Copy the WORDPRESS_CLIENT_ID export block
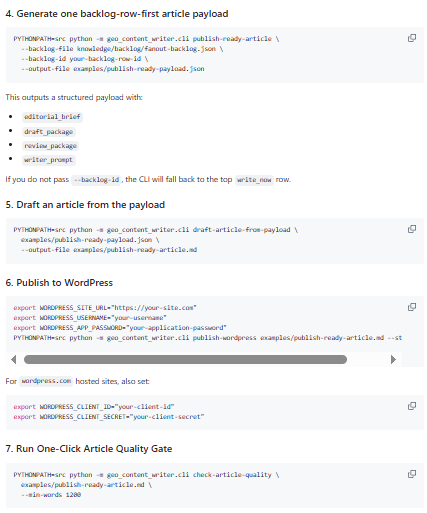The height and width of the screenshot is (513, 427). point(412,406)
